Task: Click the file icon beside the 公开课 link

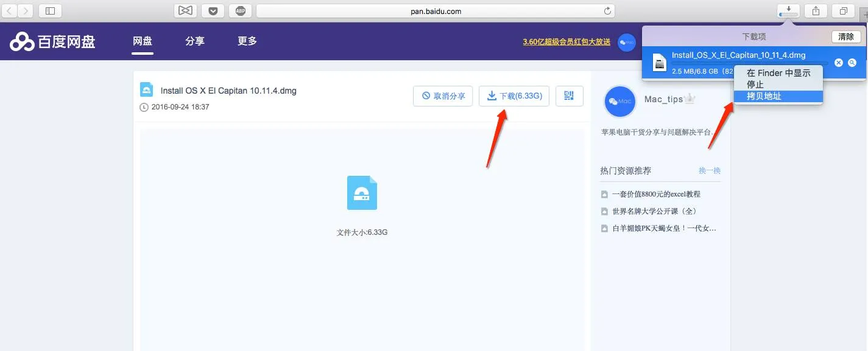Action: (x=604, y=211)
